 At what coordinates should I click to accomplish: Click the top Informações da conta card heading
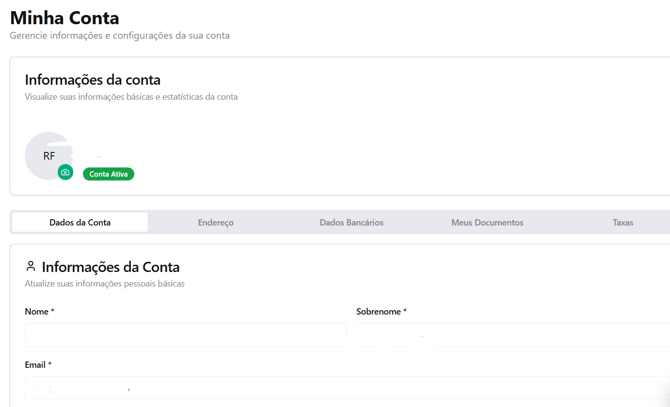point(92,79)
